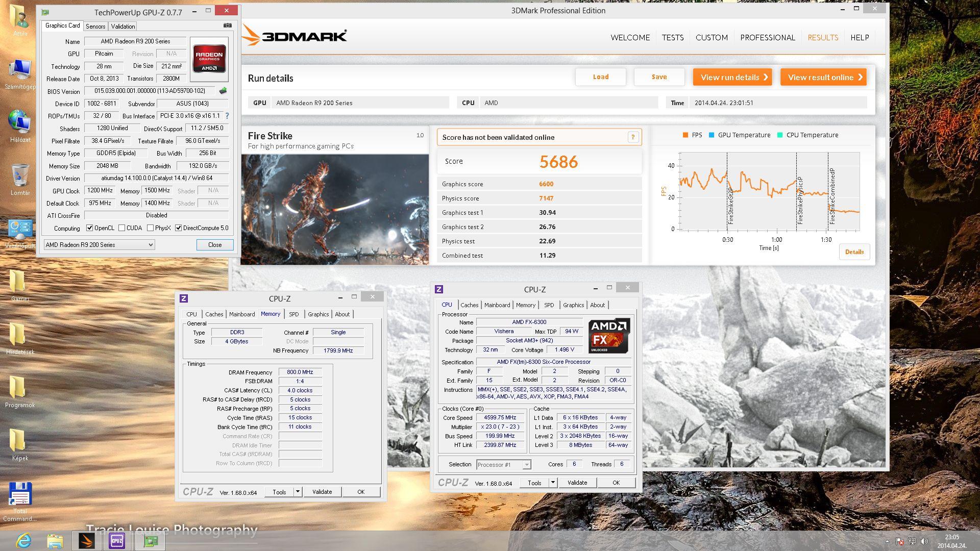The height and width of the screenshot is (551, 980).
Task: Toggle the PhysX checkbox in GPU-Z
Action: click(151, 228)
